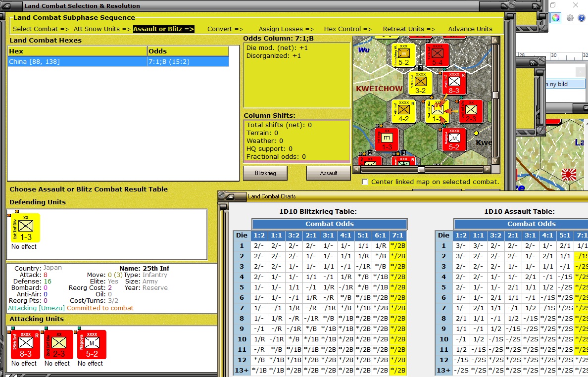
Task: Click red 2-3 division counter on linked map
Action: coord(471,111)
